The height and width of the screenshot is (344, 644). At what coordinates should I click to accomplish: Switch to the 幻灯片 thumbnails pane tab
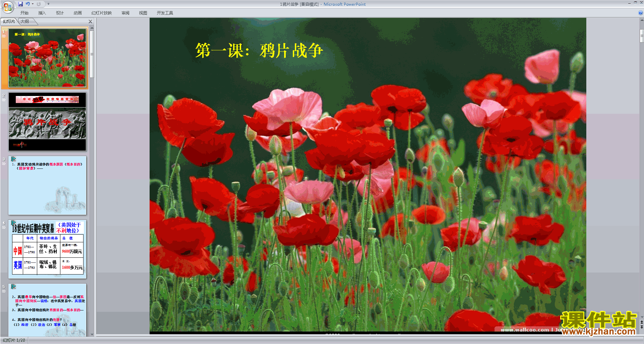tap(9, 21)
